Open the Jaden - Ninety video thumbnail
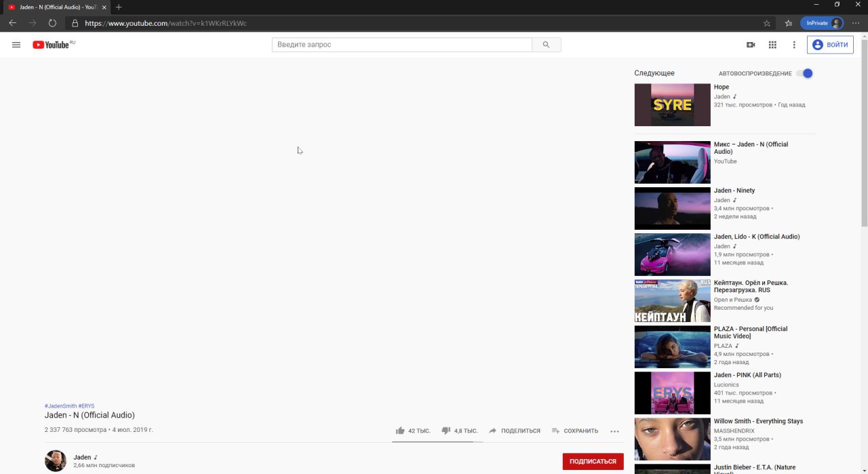The height and width of the screenshot is (474, 868). coord(673,208)
